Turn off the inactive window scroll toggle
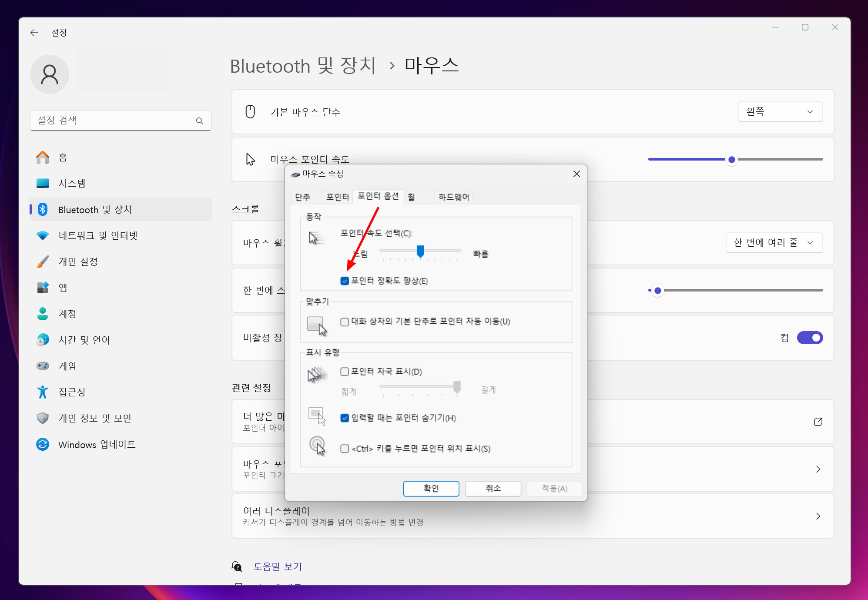Screen dimensions: 868x600 (x=809, y=338)
